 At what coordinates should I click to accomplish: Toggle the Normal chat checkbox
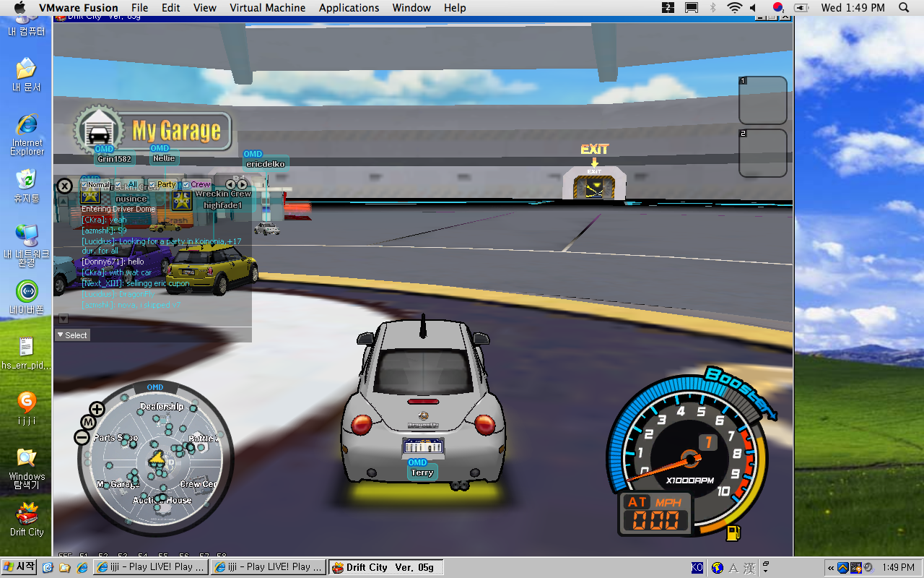[x=84, y=185]
